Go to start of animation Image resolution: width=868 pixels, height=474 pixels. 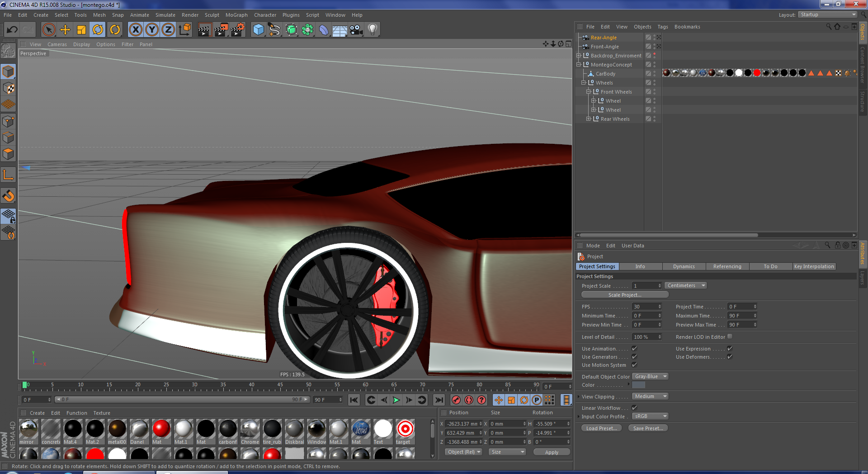click(354, 400)
